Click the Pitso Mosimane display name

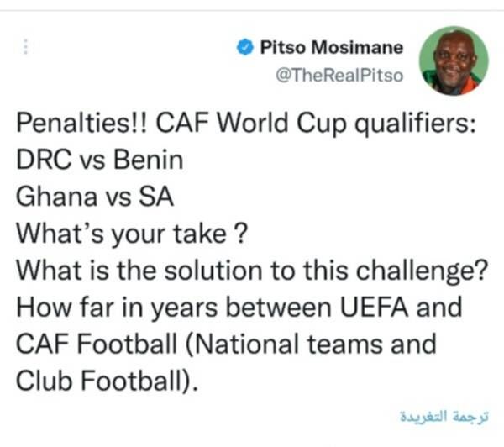(x=331, y=47)
